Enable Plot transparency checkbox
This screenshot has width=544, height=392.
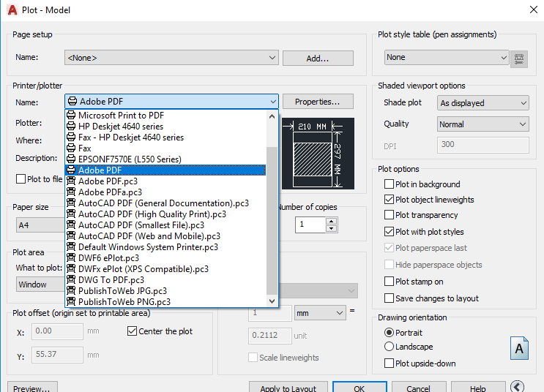(x=390, y=215)
